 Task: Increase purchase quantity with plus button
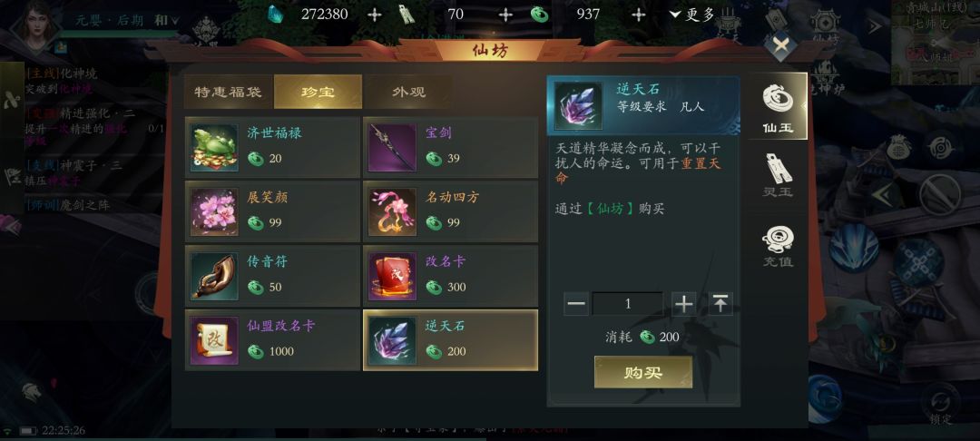[684, 304]
